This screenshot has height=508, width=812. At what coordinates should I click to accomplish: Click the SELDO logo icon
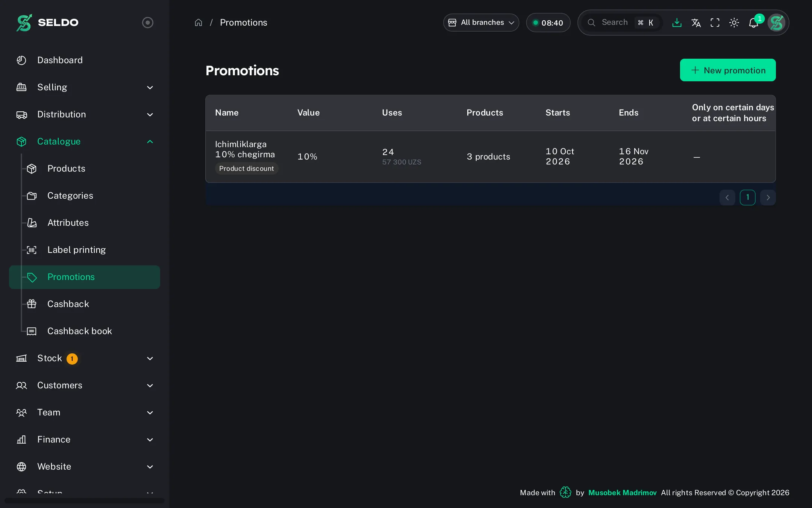tap(24, 23)
